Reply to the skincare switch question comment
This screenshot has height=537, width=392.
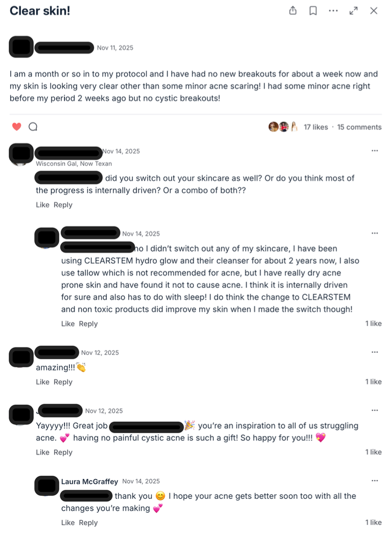click(x=63, y=205)
